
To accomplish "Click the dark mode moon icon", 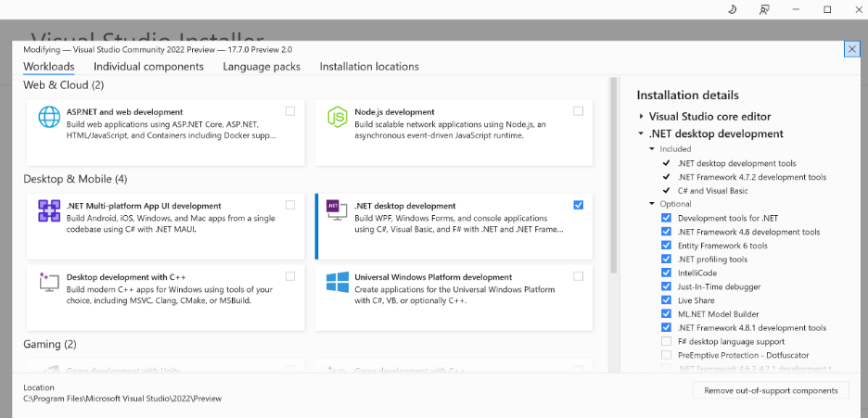I will click(x=733, y=9).
